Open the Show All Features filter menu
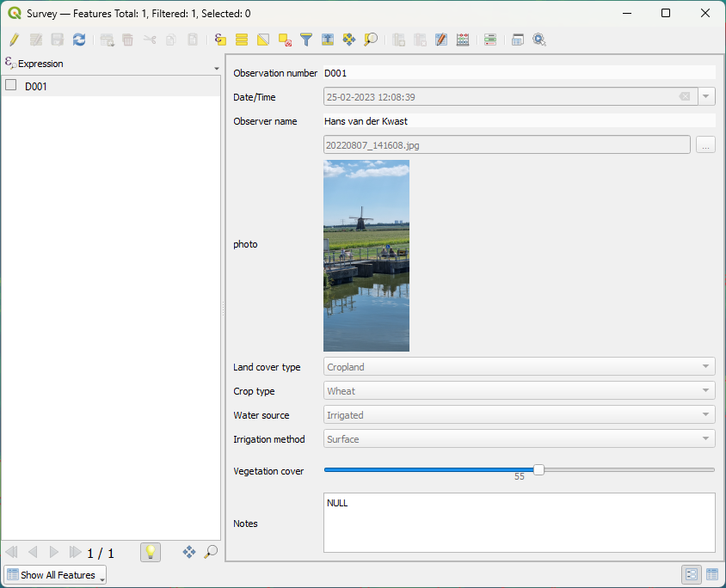Viewport: 726px width, 588px height. (x=55, y=575)
